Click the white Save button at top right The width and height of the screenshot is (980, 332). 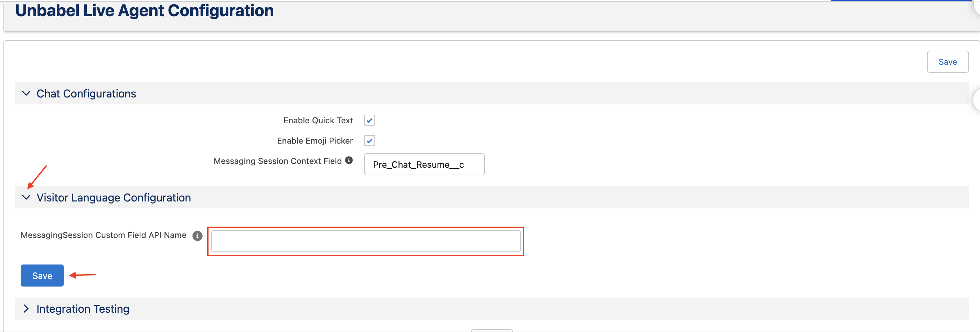coord(947,62)
